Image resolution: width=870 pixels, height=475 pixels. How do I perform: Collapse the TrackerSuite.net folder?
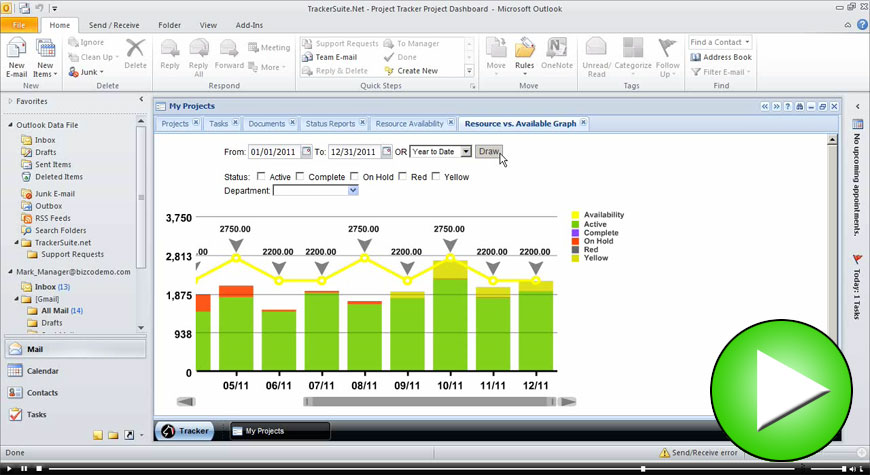(16, 242)
